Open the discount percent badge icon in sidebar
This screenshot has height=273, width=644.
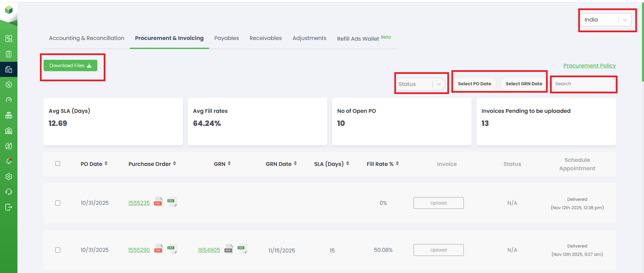[9, 85]
